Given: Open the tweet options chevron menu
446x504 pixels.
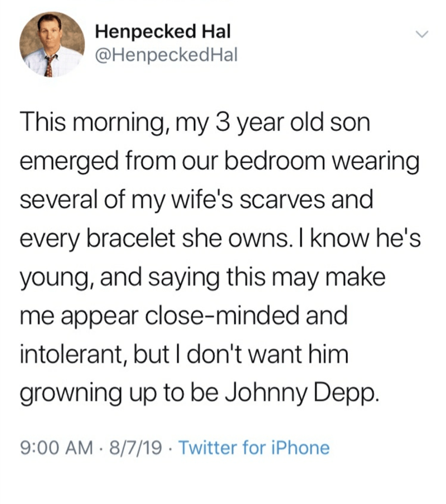Looking at the screenshot, I should (x=422, y=34).
